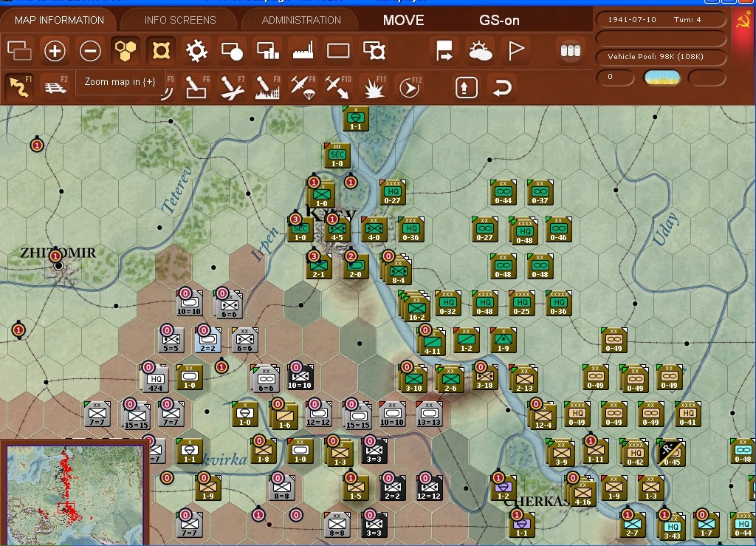Select the HQ 0-42 counter
The width and height of the screenshot is (756, 546).
coord(634,452)
